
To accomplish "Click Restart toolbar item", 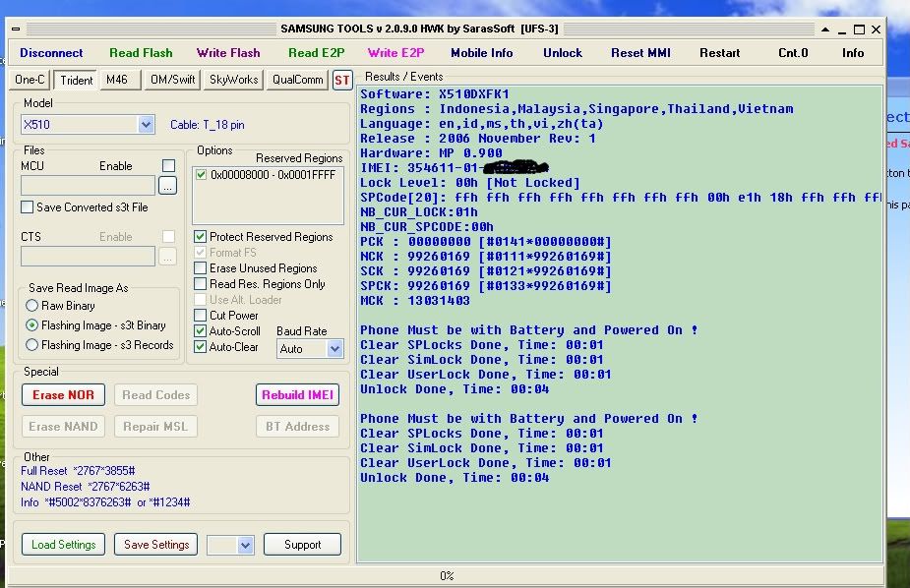I will coord(720,53).
